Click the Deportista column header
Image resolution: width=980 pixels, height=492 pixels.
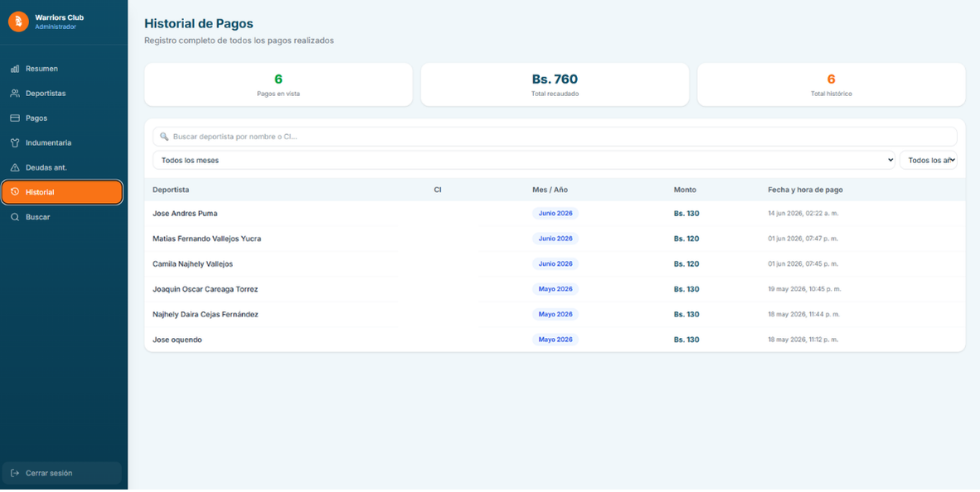click(x=171, y=189)
